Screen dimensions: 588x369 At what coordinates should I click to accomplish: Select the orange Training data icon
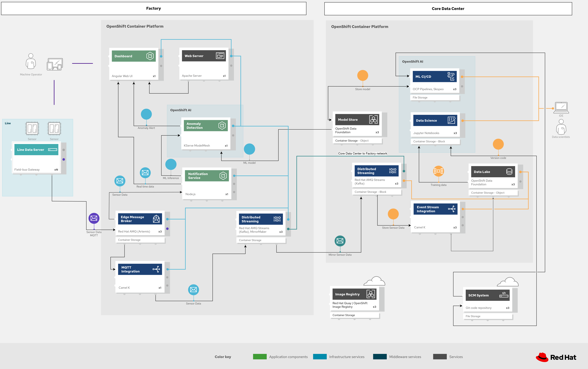[439, 171]
